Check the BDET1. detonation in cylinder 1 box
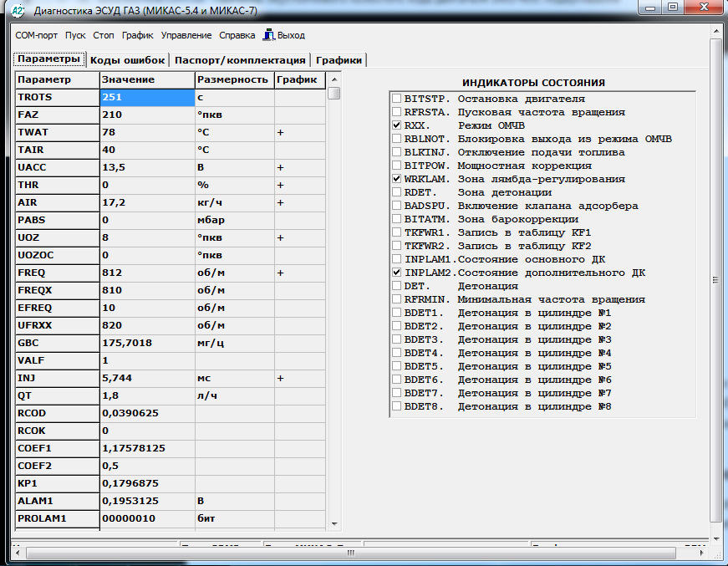 [397, 313]
